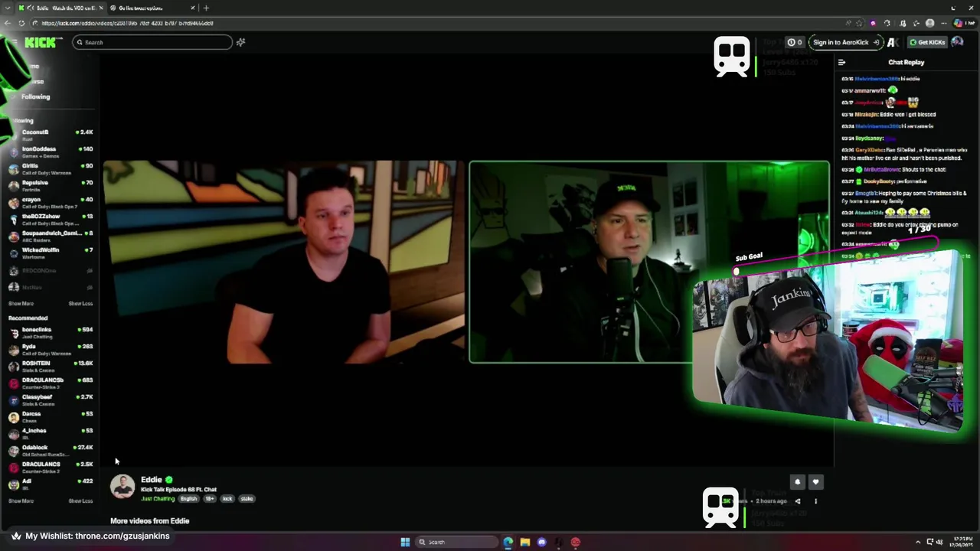Open Adi recommended channel
The width and height of the screenshot is (980, 551).
pos(51,484)
